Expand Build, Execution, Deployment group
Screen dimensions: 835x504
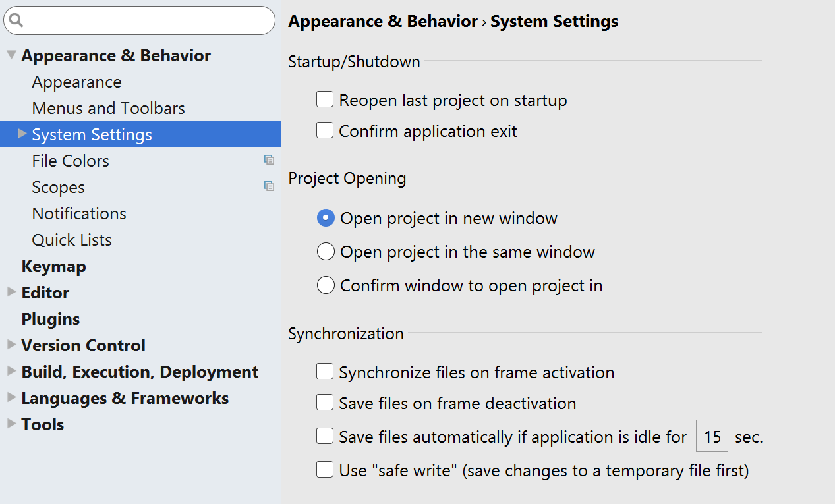[11, 371]
